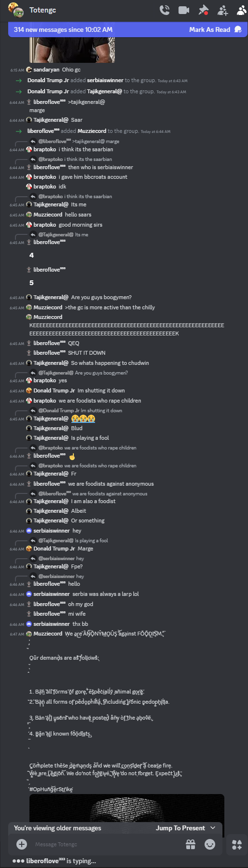Jump to the replied 'Are you guys boogymen?' message
This screenshot has height=868, width=248.
(x=101, y=373)
